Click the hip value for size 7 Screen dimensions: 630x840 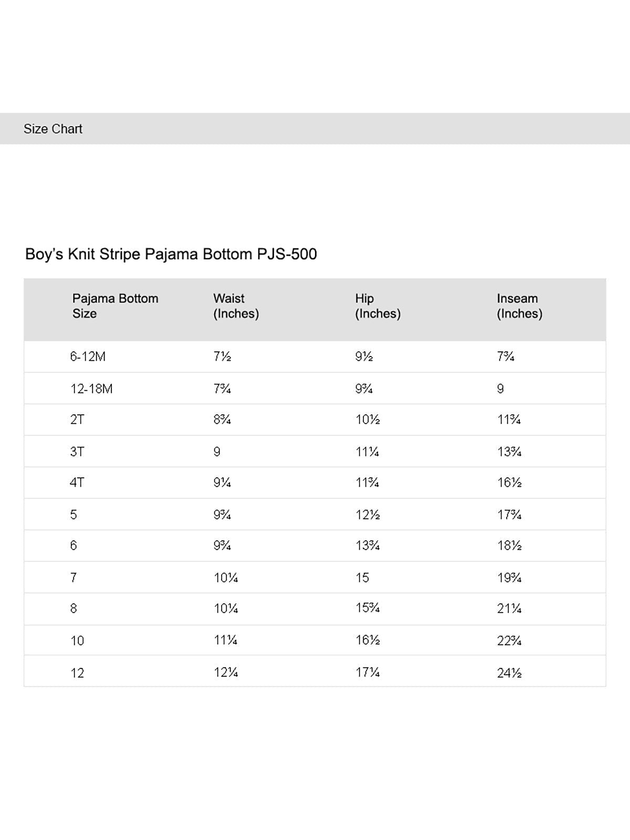[362, 577]
